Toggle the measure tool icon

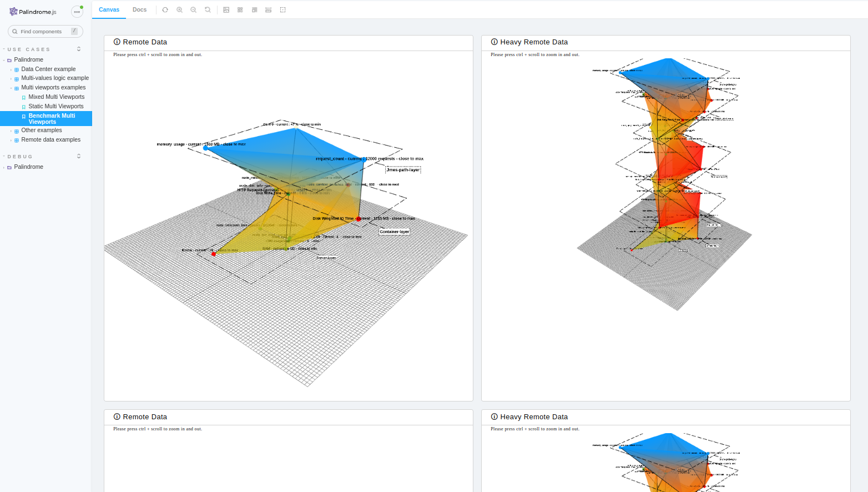[x=269, y=10]
